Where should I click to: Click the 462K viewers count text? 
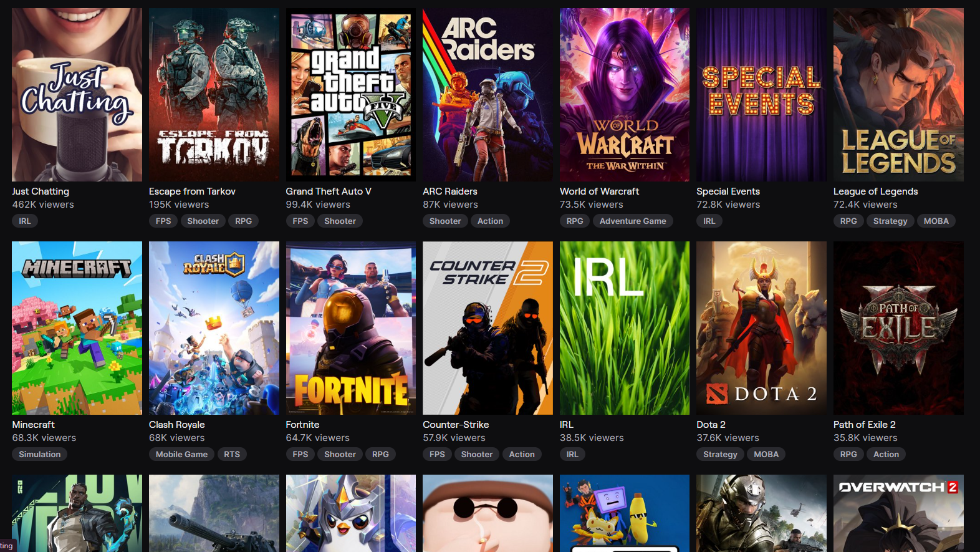click(43, 205)
